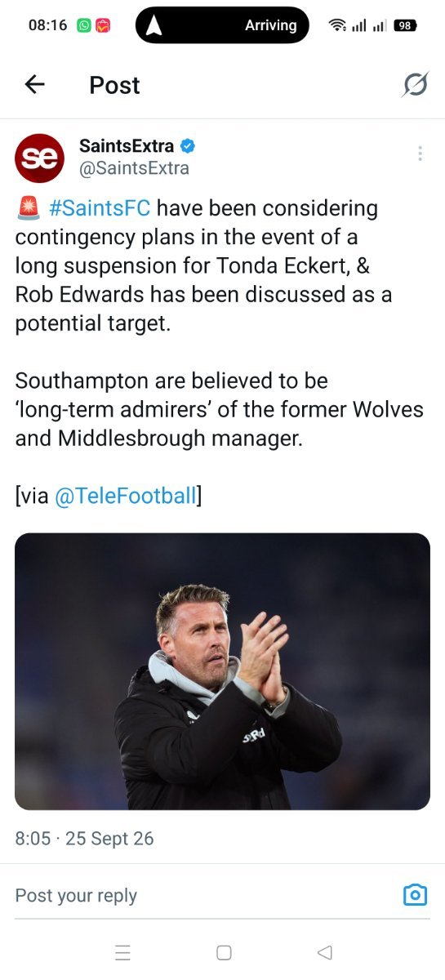The width and height of the screenshot is (445, 980).
Task: Open the #SaintsFC hashtag link
Action: tap(100, 208)
